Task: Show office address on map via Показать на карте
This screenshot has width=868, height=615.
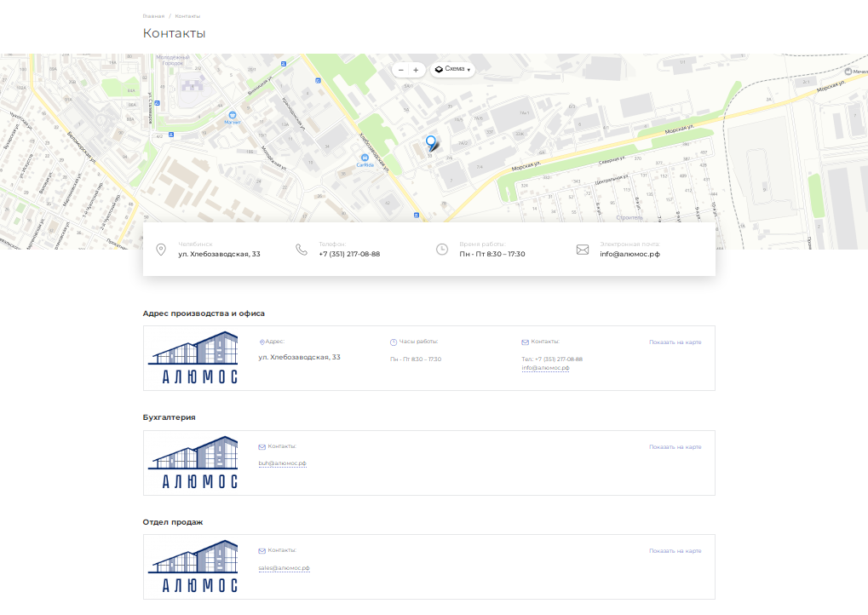Action: pyautogui.click(x=675, y=342)
